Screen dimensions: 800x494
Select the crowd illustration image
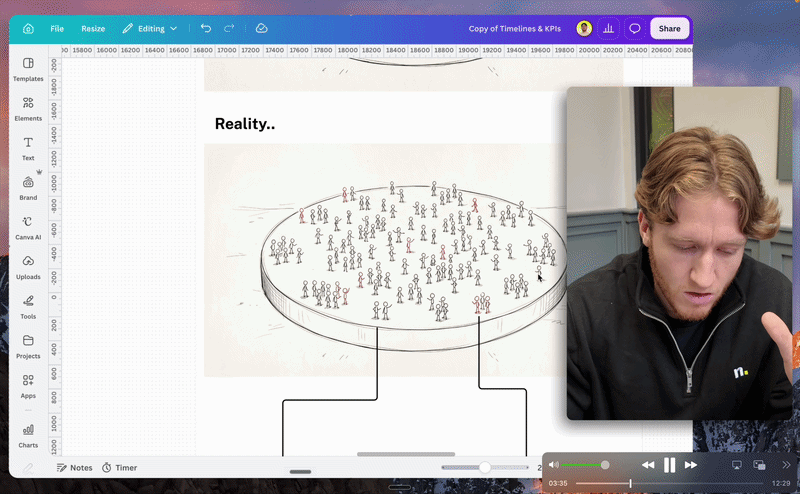tap(385, 260)
